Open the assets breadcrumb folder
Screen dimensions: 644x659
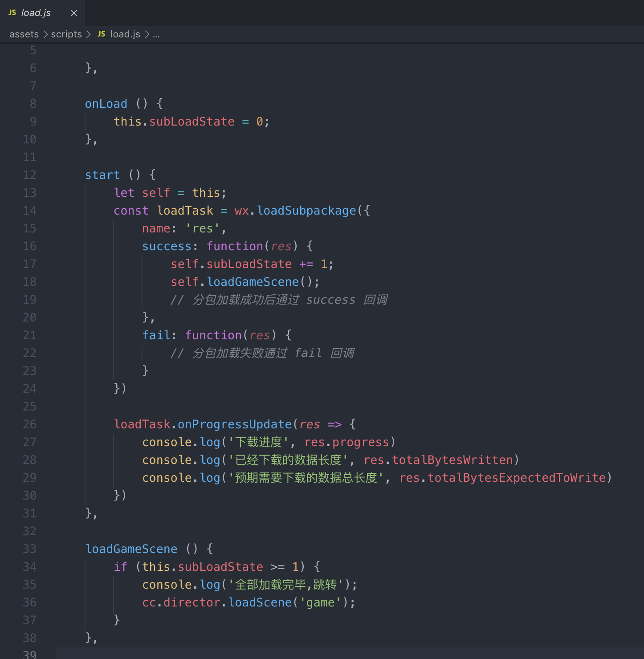point(24,34)
